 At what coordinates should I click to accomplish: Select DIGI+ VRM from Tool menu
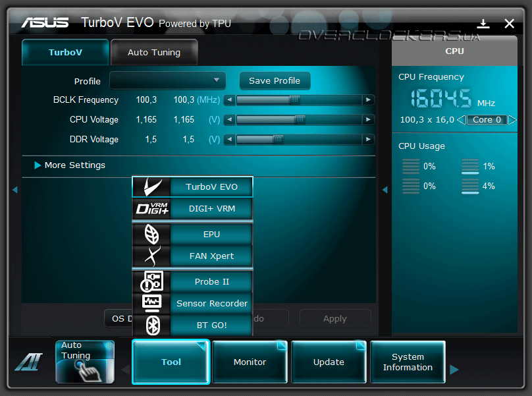click(x=211, y=208)
